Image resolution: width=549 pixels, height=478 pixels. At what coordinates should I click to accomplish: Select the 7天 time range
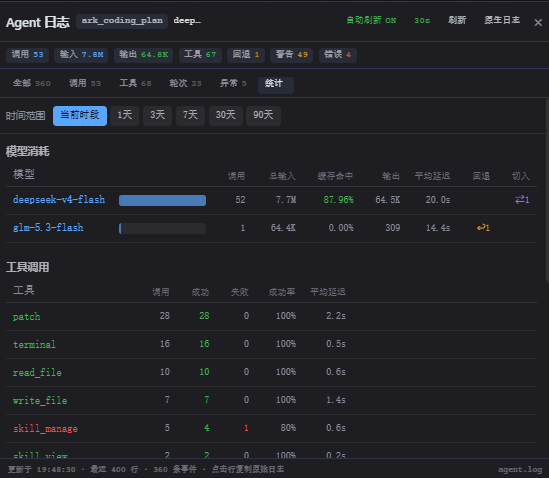click(x=190, y=116)
